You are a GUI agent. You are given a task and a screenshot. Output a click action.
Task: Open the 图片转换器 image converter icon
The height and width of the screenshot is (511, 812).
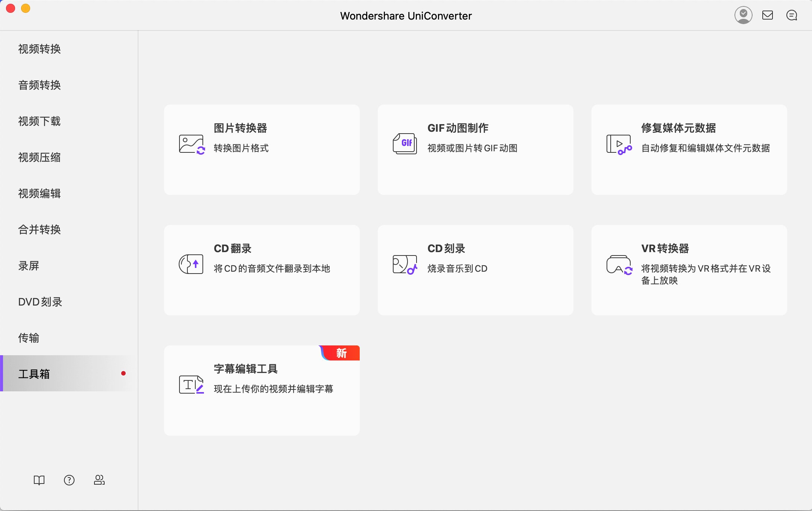pos(192,144)
